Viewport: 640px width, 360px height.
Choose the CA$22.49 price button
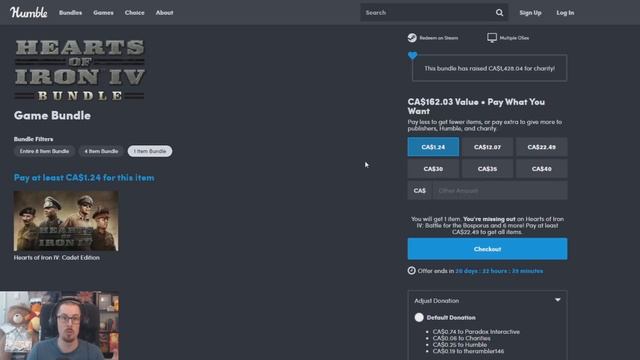tap(542, 147)
